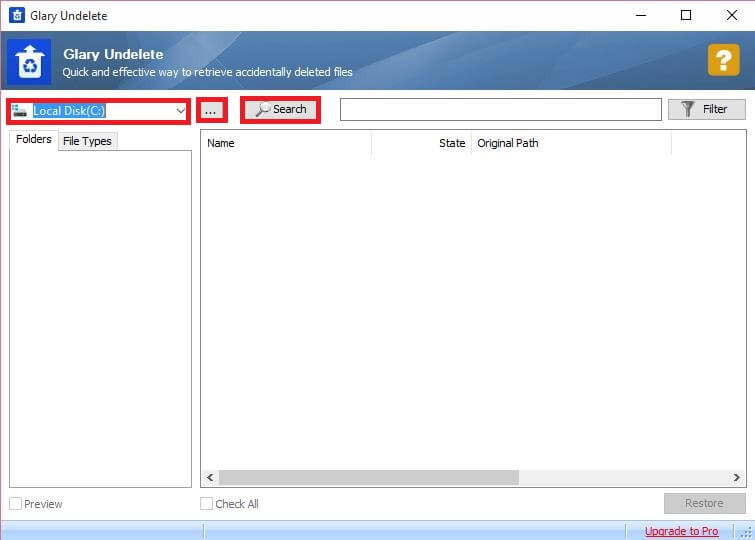Maximize the Glary Undelete window
This screenshot has width=755, height=540.
point(686,15)
